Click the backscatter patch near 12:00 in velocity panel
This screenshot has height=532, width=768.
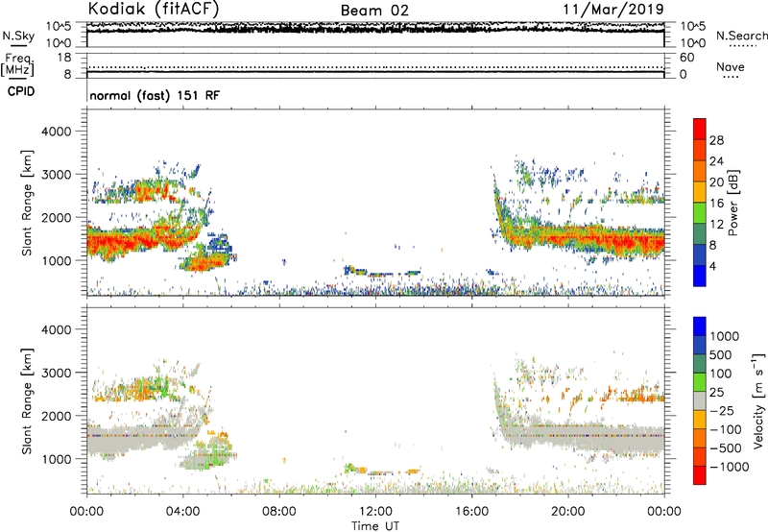382,472
